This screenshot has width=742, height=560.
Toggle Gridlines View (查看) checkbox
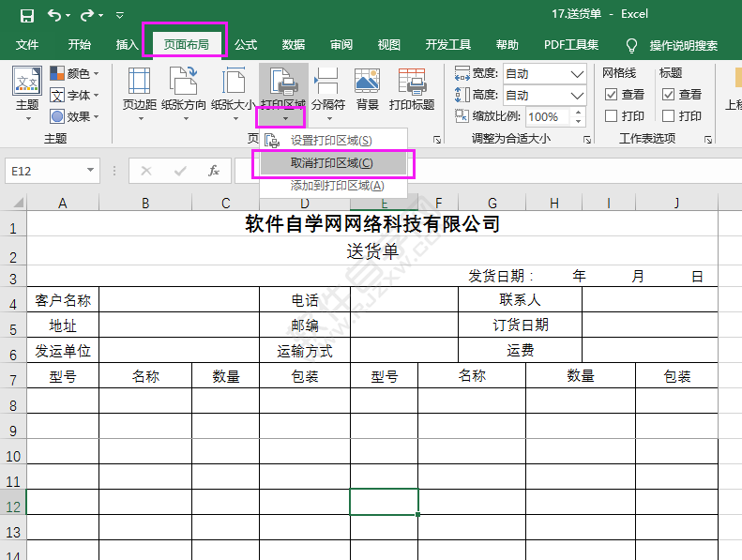point(611,95)
